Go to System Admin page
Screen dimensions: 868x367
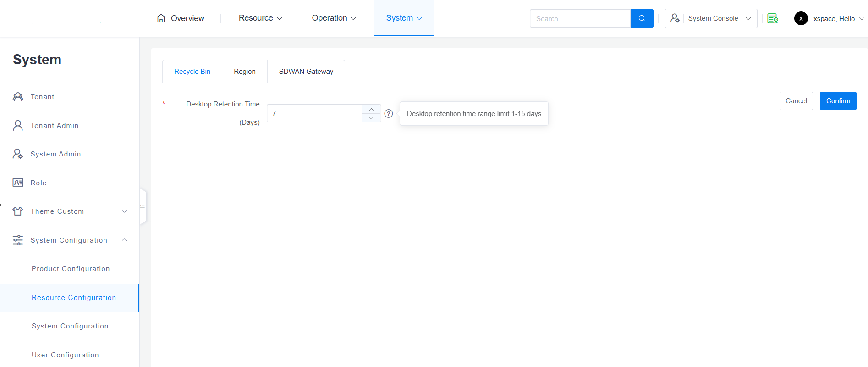point(55,154)
